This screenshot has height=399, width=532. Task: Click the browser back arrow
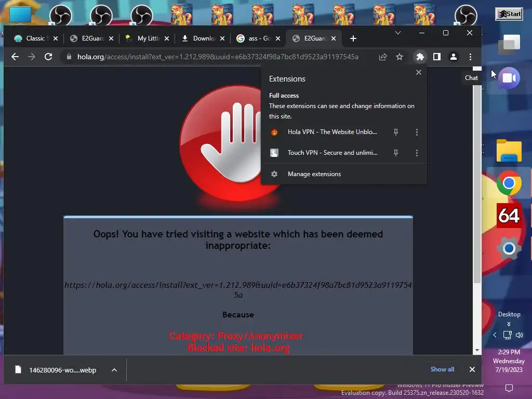point(15,57)
